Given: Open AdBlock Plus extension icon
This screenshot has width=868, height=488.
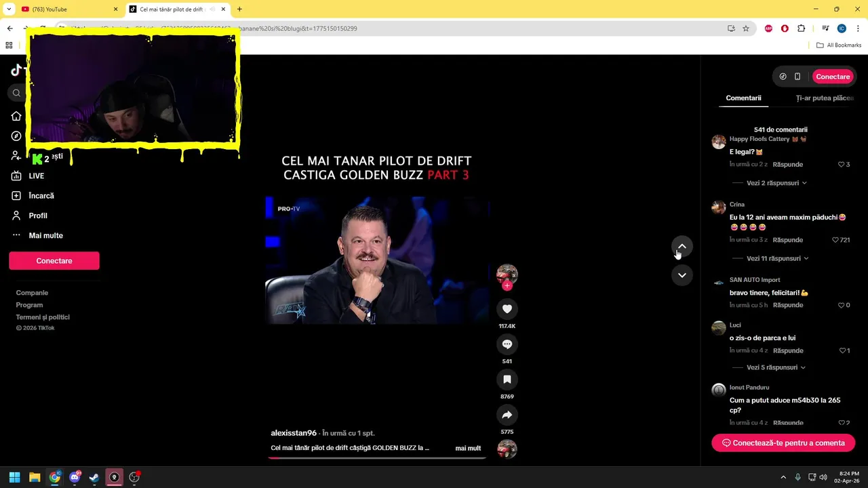Looking at the screenshot, I should (768, 28).
